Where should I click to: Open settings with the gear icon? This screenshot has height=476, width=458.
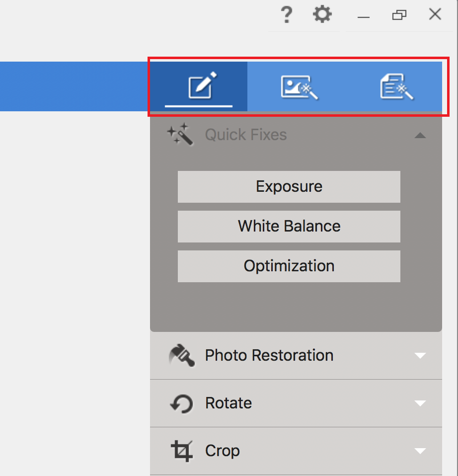(322, 15)
